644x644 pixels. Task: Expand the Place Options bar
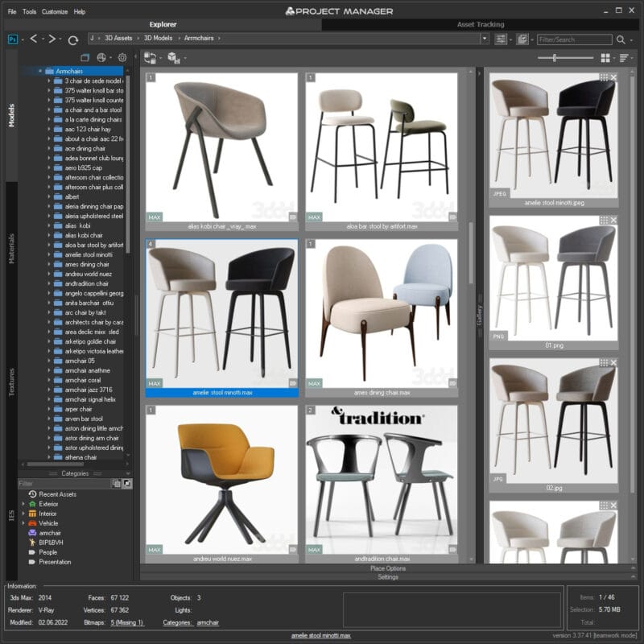pos(388,568)
